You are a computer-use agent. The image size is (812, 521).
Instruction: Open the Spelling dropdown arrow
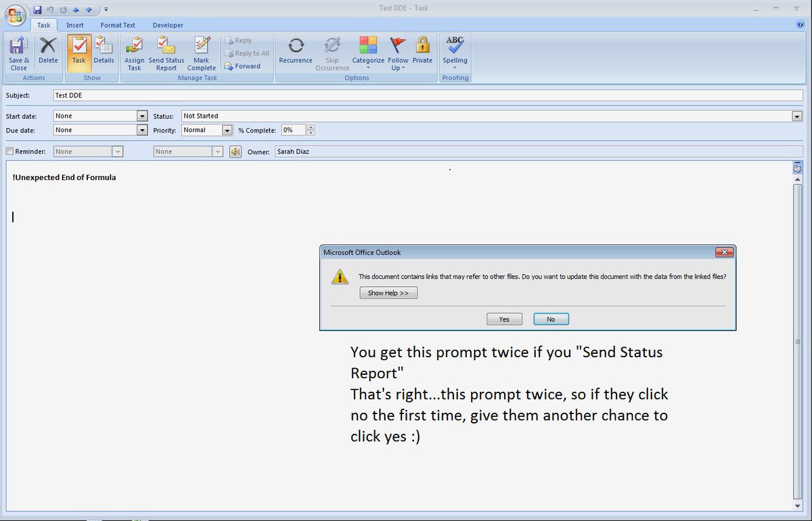coord(455,68)
